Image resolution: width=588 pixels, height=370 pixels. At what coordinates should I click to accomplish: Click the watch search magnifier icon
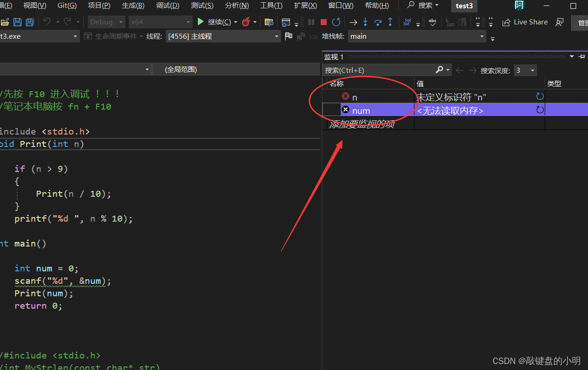click(439, 70)
